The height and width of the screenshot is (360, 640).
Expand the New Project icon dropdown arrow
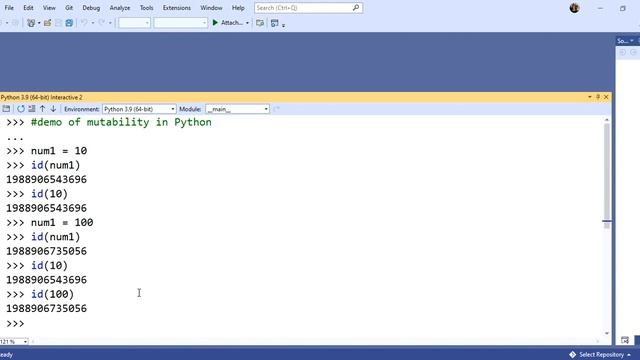point(39,23)
